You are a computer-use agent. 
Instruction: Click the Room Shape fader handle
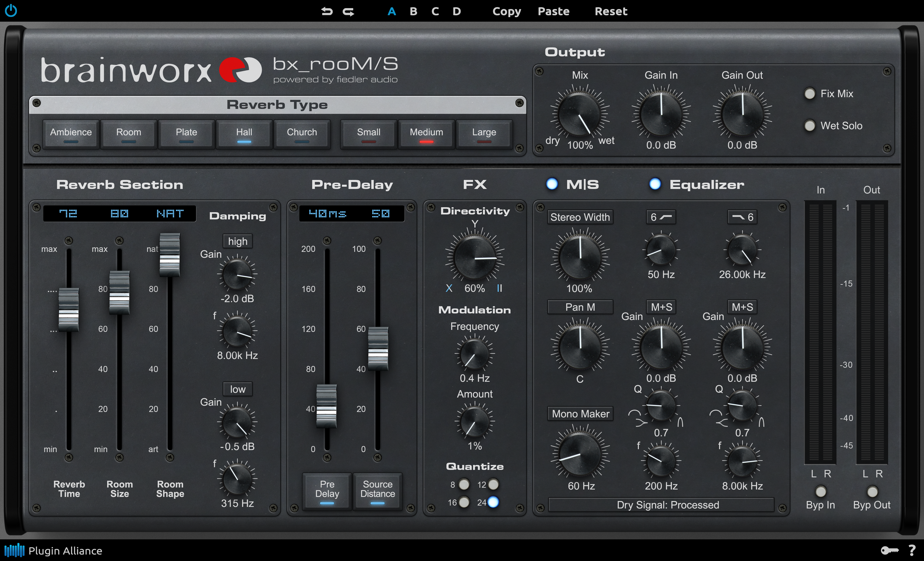click(170, 255)
